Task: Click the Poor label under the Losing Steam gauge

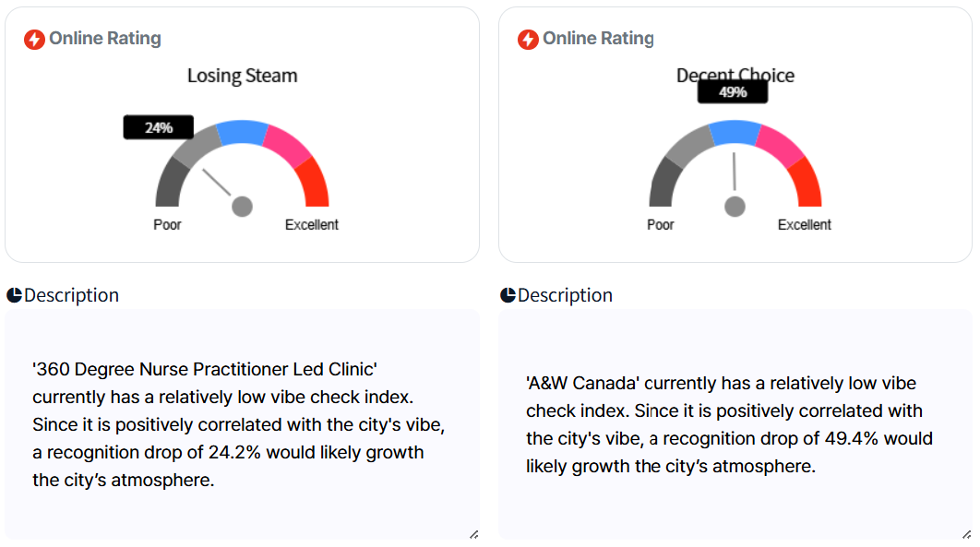Action: tap(168, 225)
